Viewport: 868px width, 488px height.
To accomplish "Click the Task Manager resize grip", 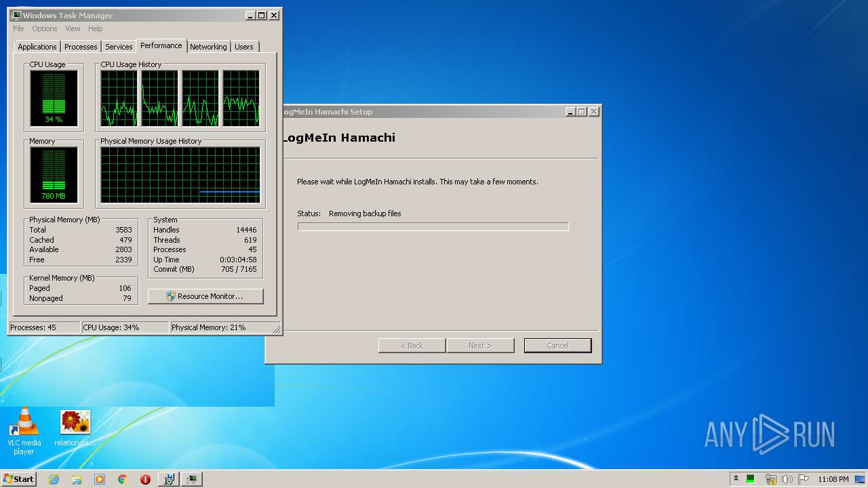I will tap(277, 329).
